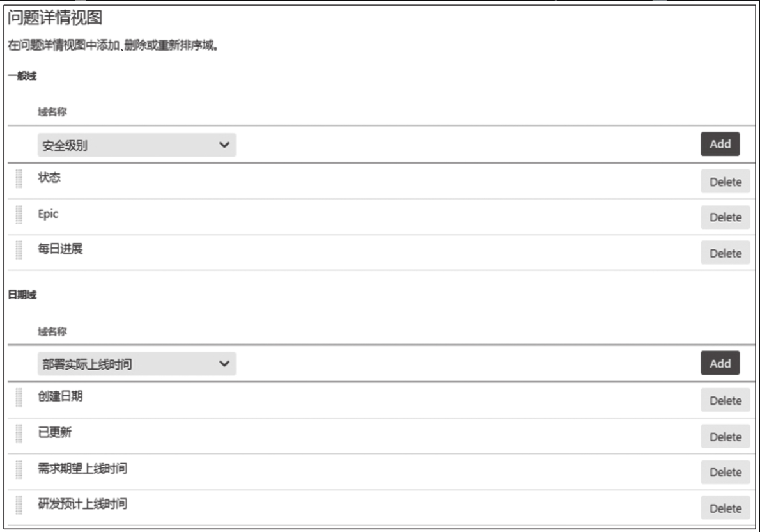The image size is (760, 532).
Task: Select the Epic row label
Action: pos(48,214)
